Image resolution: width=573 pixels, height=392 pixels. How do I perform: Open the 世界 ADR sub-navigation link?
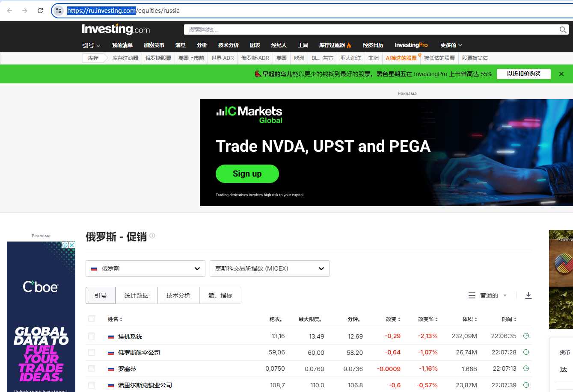(223, 58)
